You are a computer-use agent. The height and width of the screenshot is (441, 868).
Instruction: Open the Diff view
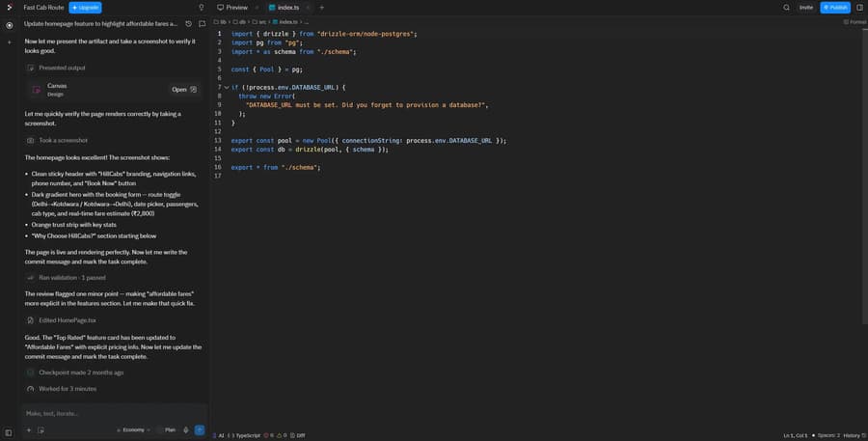pos(298,435)
